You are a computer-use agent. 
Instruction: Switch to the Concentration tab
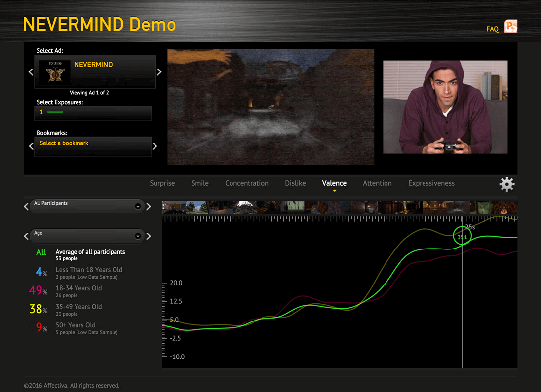click(x=247, y=183)
